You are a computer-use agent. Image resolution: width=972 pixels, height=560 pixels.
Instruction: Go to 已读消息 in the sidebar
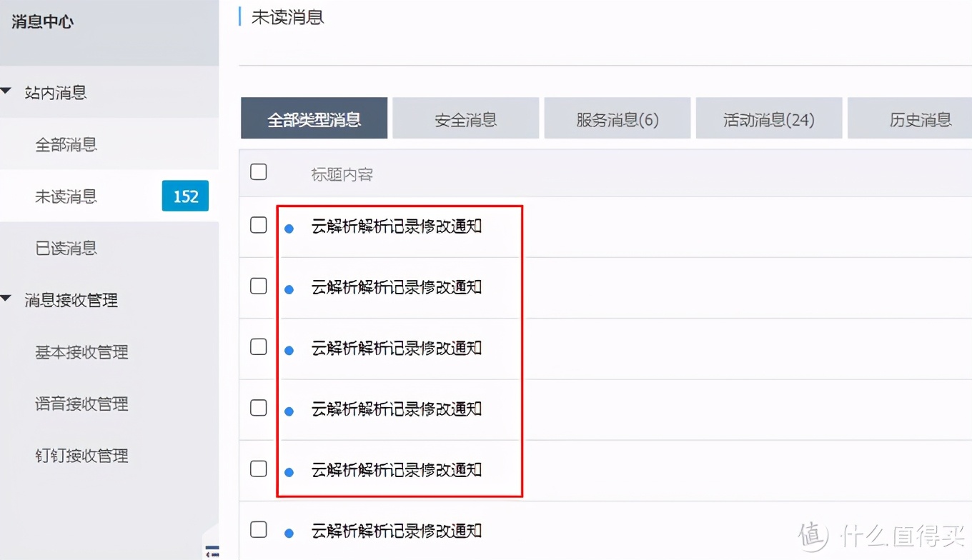point(66,248)
